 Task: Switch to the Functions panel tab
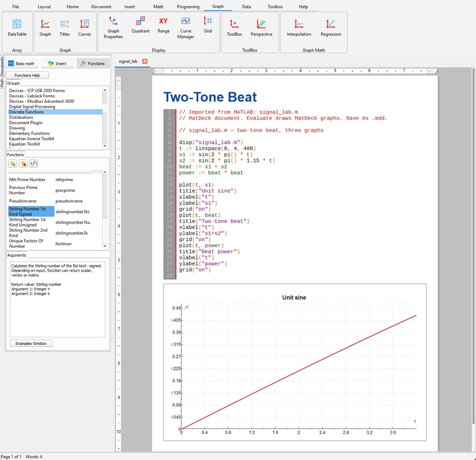pyautogui.click(x=93, y=63)
